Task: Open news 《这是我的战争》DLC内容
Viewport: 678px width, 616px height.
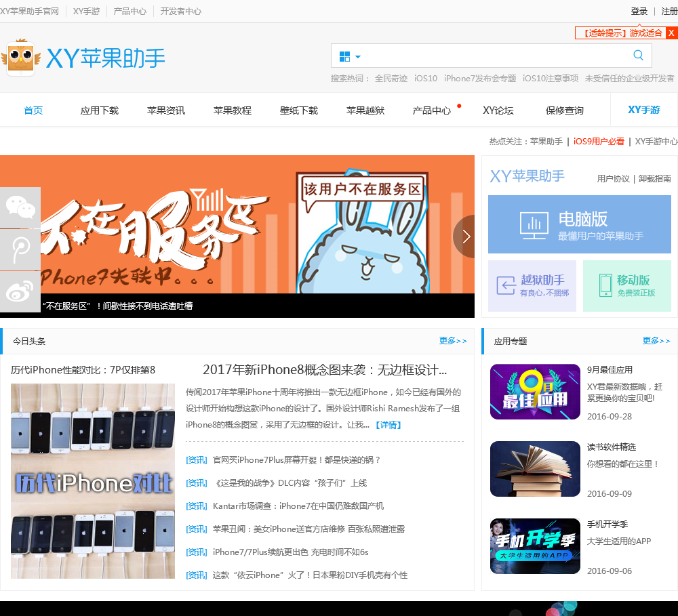Action: pos(290,483)
